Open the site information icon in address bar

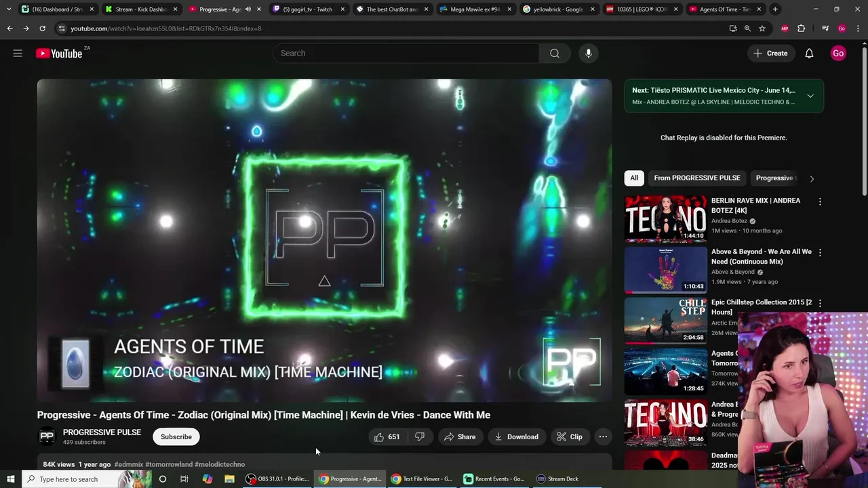[x=62, y=28]
